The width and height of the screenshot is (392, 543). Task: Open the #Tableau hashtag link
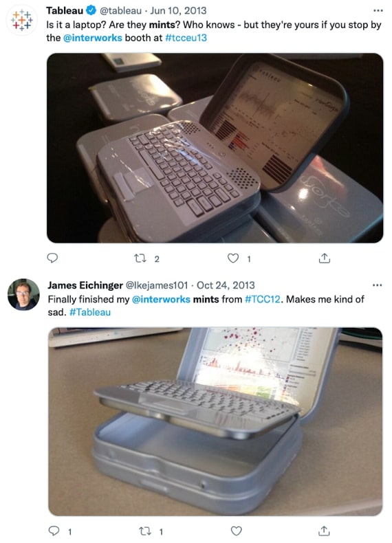90,312
